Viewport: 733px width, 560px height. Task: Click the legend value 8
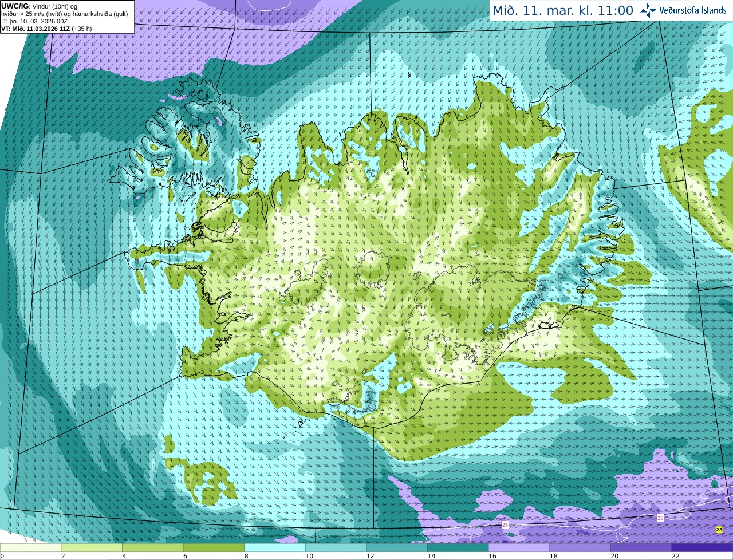pyautogui.click(x=246, y=556)
